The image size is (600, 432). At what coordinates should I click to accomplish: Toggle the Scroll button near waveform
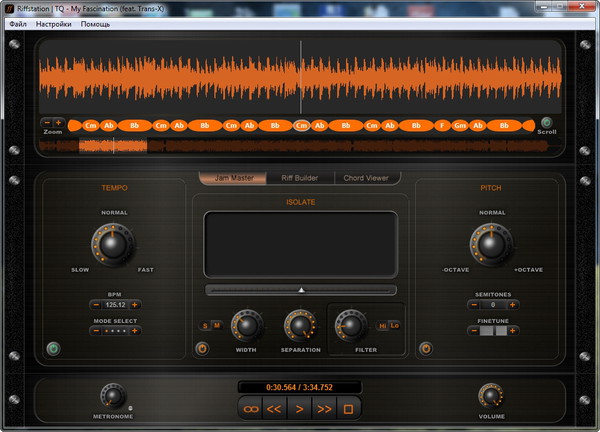546,122
